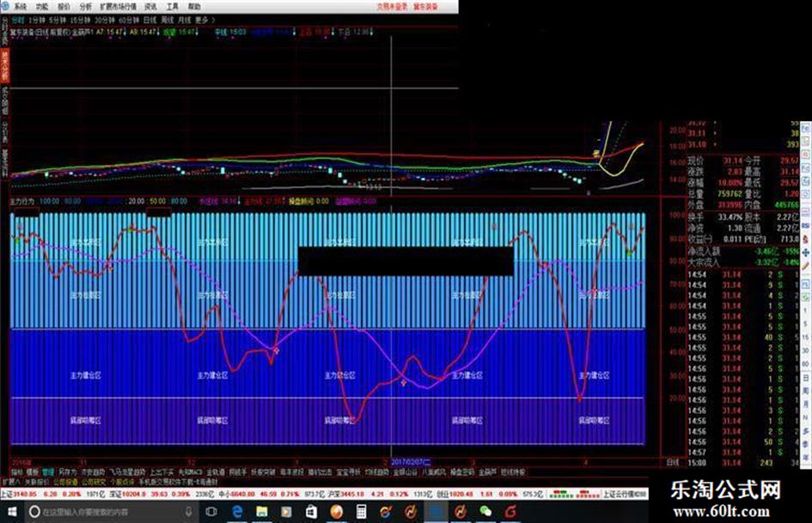
Task: Open Task View from the taskbar
Action: click(x=211, y=512)
